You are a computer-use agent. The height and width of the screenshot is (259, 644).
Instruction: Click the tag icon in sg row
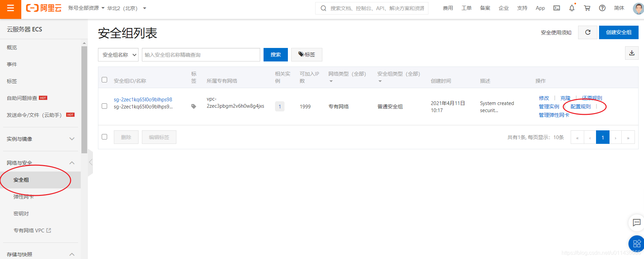pyautogui.click(x=194, y=106)
